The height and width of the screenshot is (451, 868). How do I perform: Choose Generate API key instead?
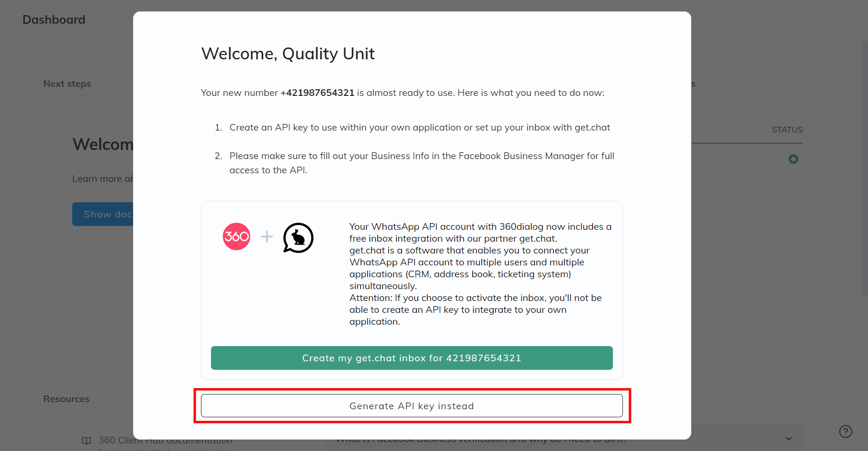411,406
